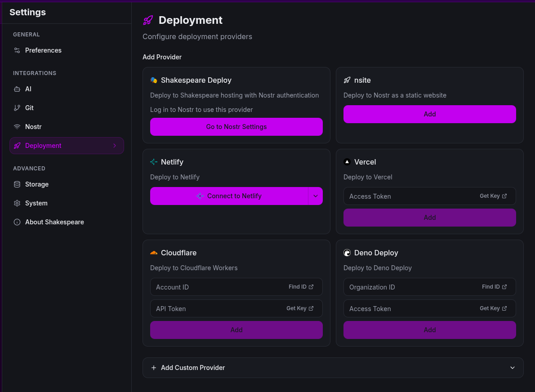Open the Cloudflare Find ID link
535x392 pixels.
pyautogui.click(x=301, y=287)
